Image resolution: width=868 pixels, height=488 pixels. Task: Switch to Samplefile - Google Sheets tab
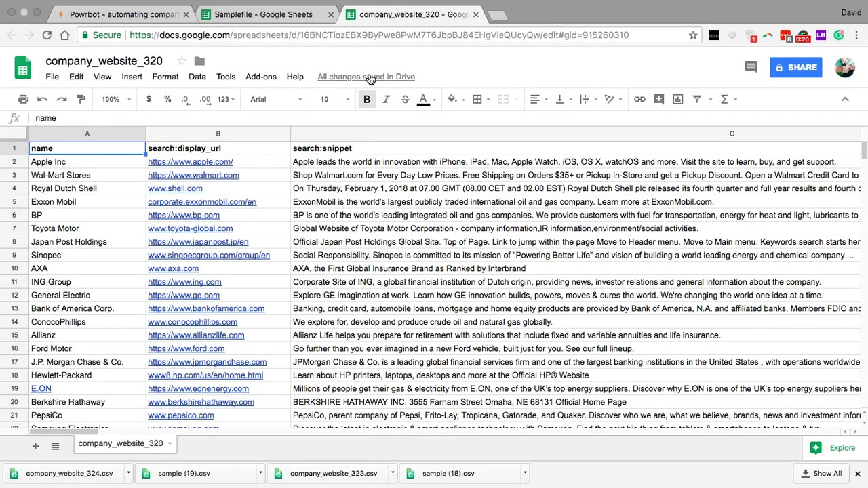point(264,14)
